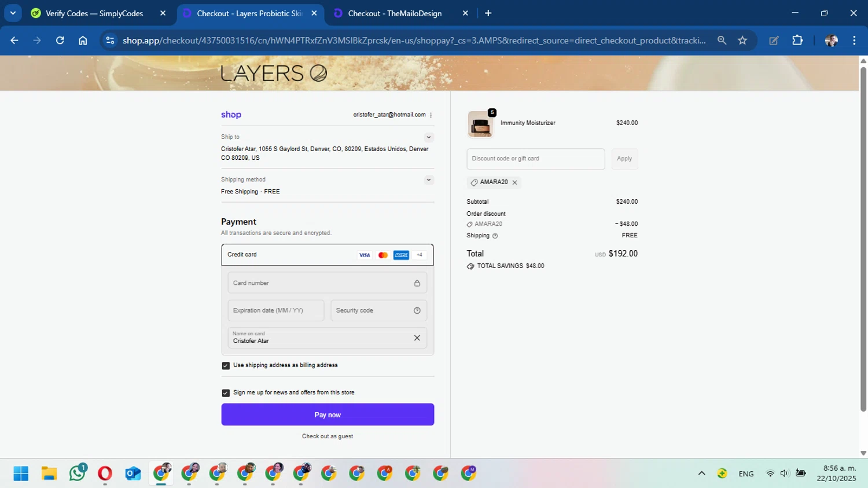Image resolution: width=868 pixels, height=488 pixels.
Task: Open the tab search dropdown
Action: (x=13, y=13)
